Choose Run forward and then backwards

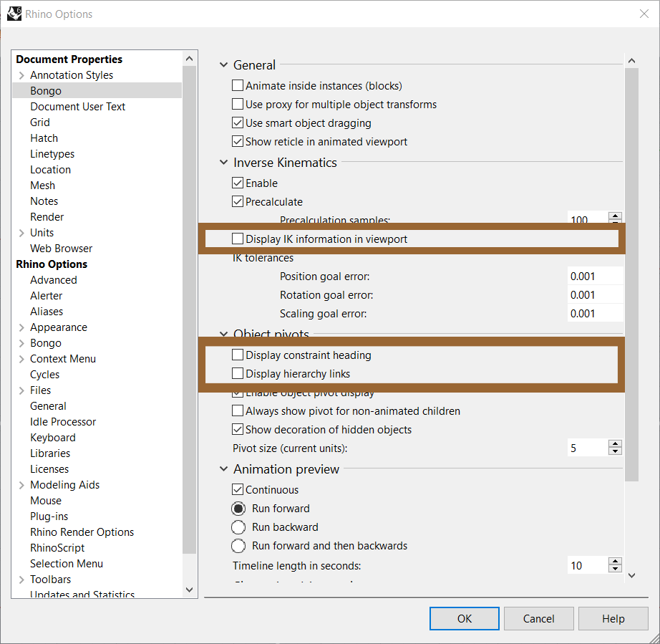pos(238,545)
